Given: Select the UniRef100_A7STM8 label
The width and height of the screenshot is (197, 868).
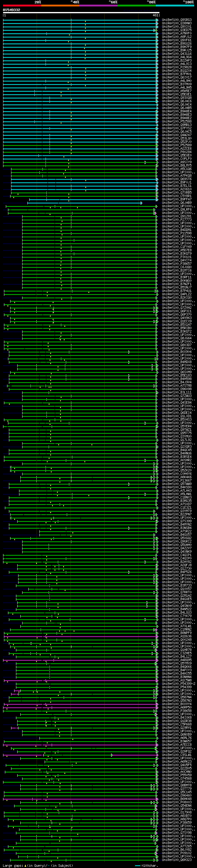Looking at the screenshot, I should [x=177, y=386].
